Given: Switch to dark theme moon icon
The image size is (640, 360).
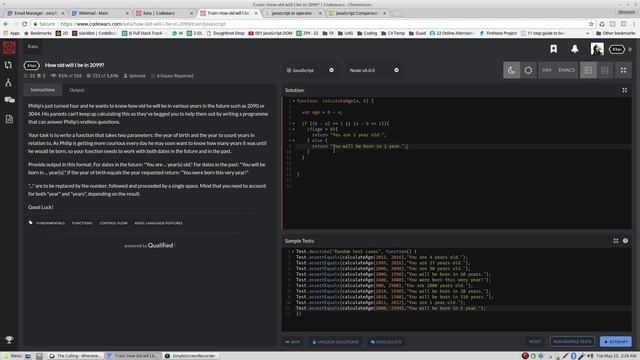Looking at the screenshot, I should (x=511, y=70).
